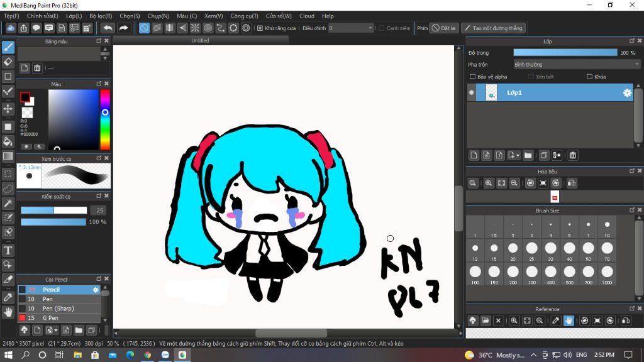The width and height of the screenshot is (644, 362).
Task: Open Chrome from the taskbar
Action: [x=147, y=354]
